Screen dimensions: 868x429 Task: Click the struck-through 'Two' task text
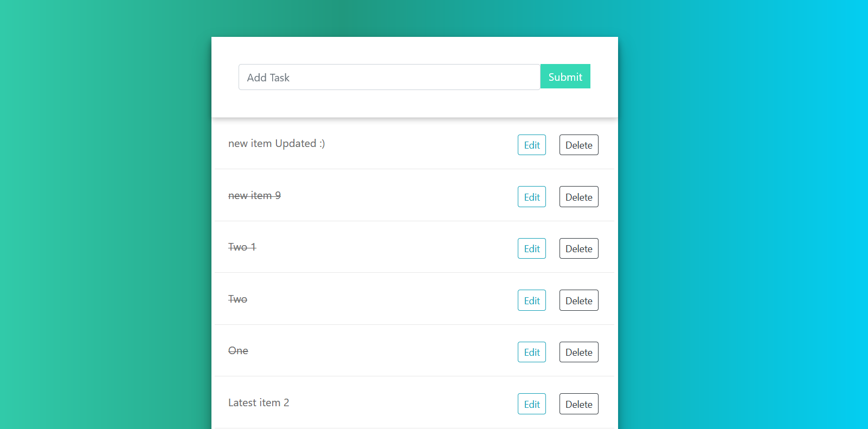(237, 299)
